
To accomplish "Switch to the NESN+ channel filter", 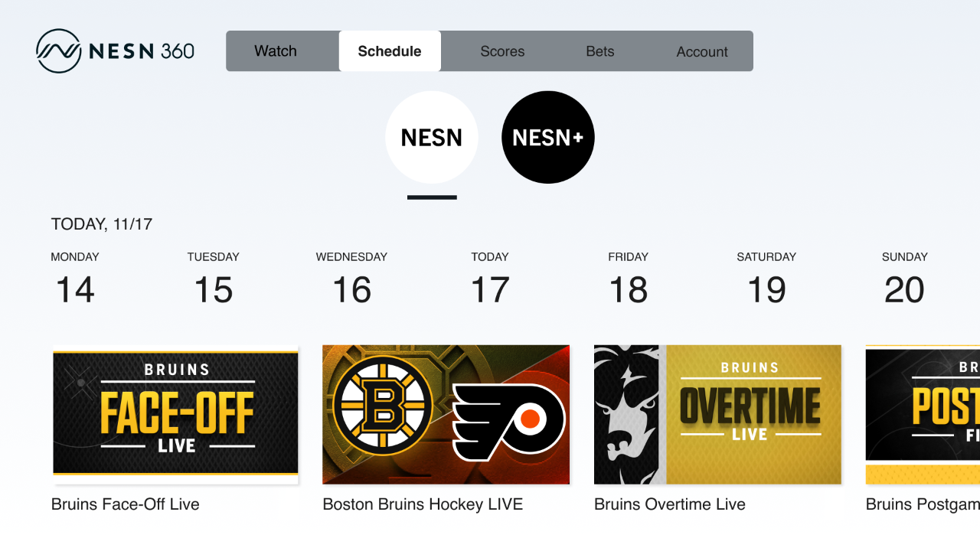I will pos(547,137).
